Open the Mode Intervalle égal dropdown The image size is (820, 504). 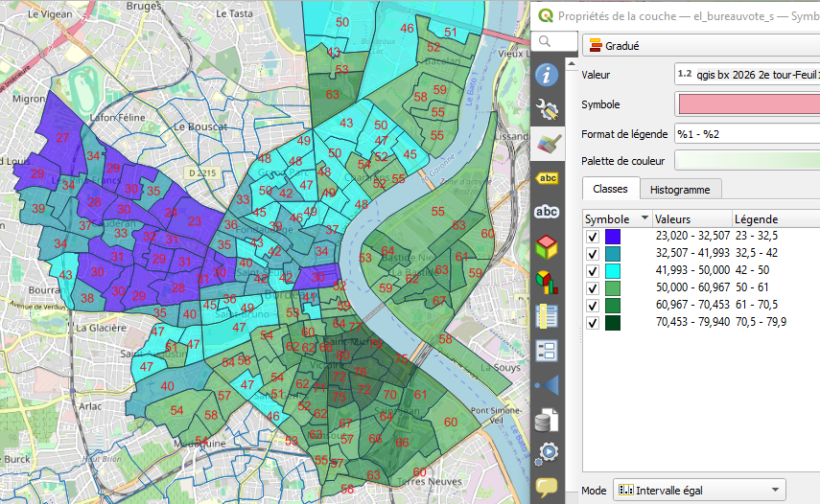699,490
